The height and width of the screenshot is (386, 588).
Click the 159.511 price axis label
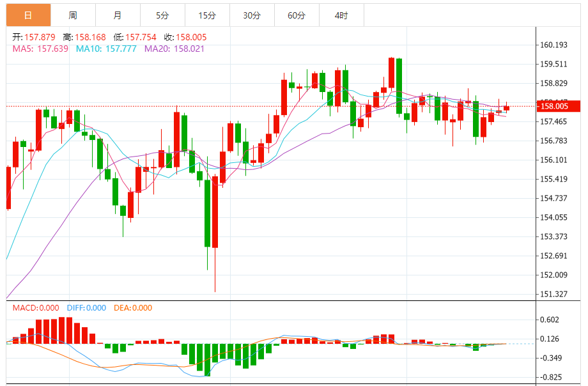[553, 64]
